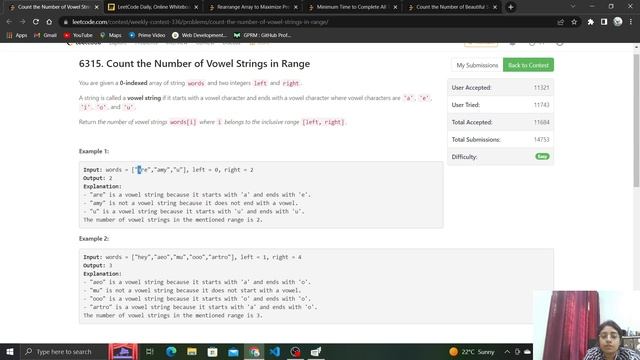Switch to Chrome on the taskbar
The image size is (640, 360).
(x=254, y=351)
